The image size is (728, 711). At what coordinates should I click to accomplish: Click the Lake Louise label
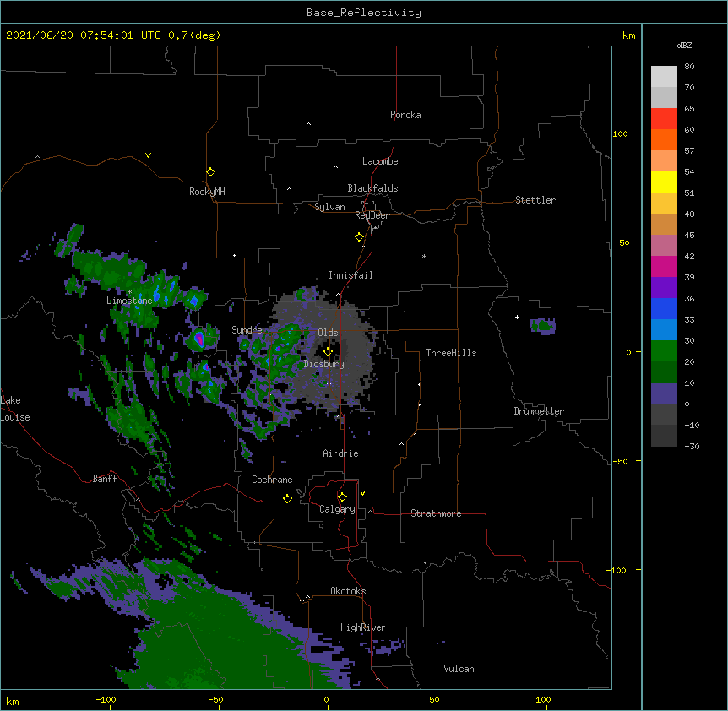[15, 409]
